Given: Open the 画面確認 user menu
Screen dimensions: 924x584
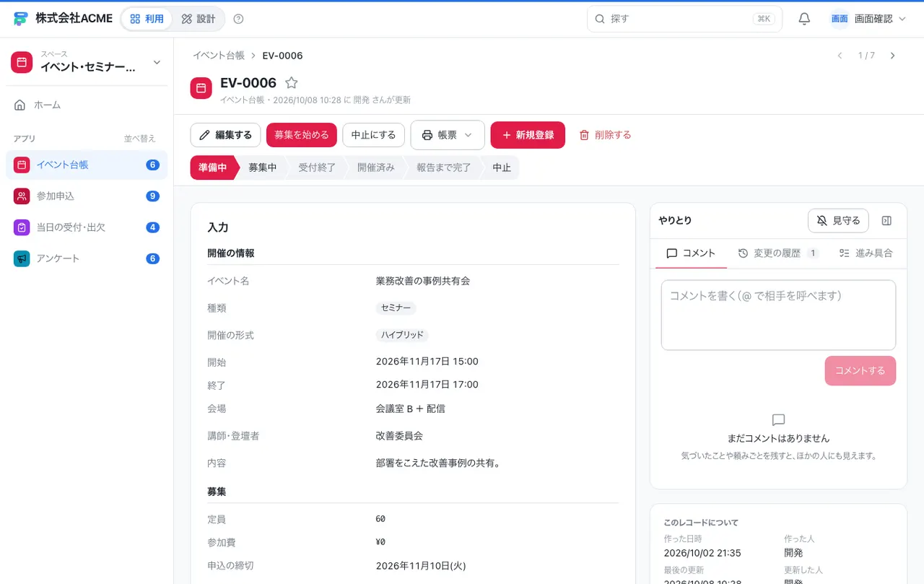Looking at the screenshot, I should (x=868, y=19).
